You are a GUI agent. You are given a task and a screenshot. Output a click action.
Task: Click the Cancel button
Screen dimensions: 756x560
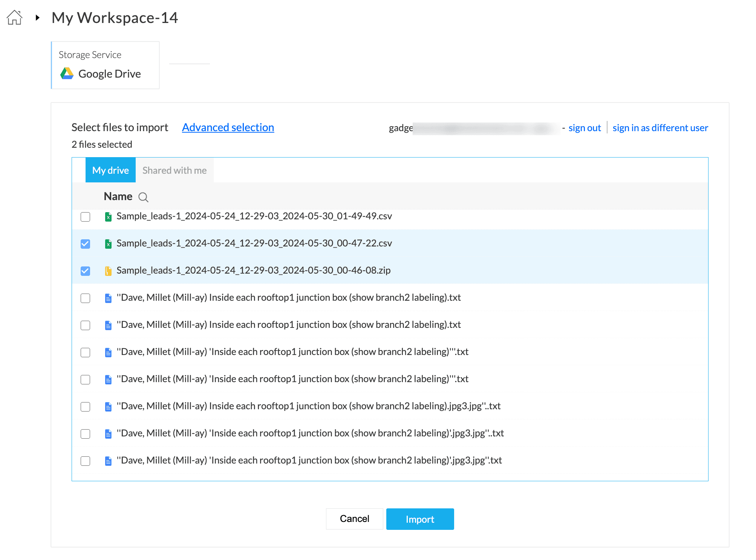pyautogui.click(x=354, y=519)
